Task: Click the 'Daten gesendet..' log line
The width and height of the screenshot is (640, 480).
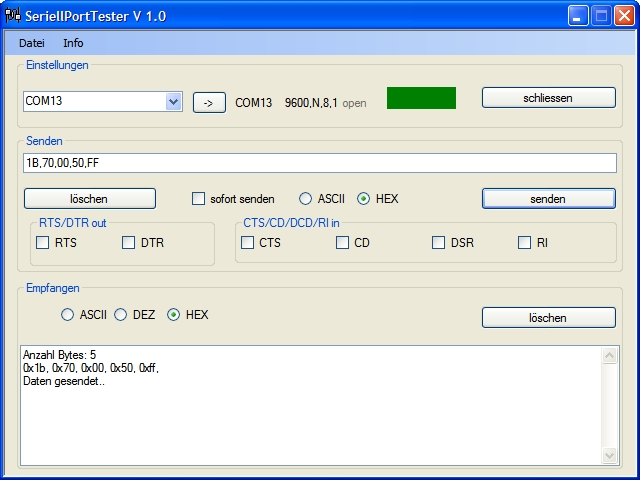Action: click(x=64, y=381)
